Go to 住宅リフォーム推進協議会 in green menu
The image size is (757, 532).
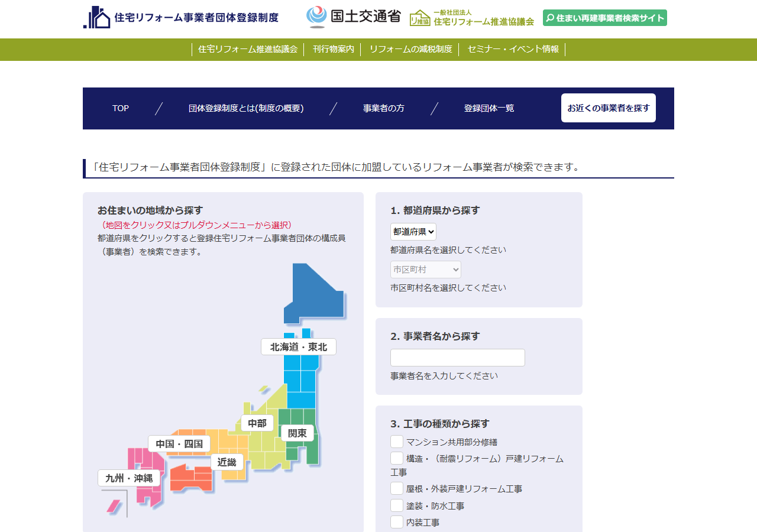[248, 49]
